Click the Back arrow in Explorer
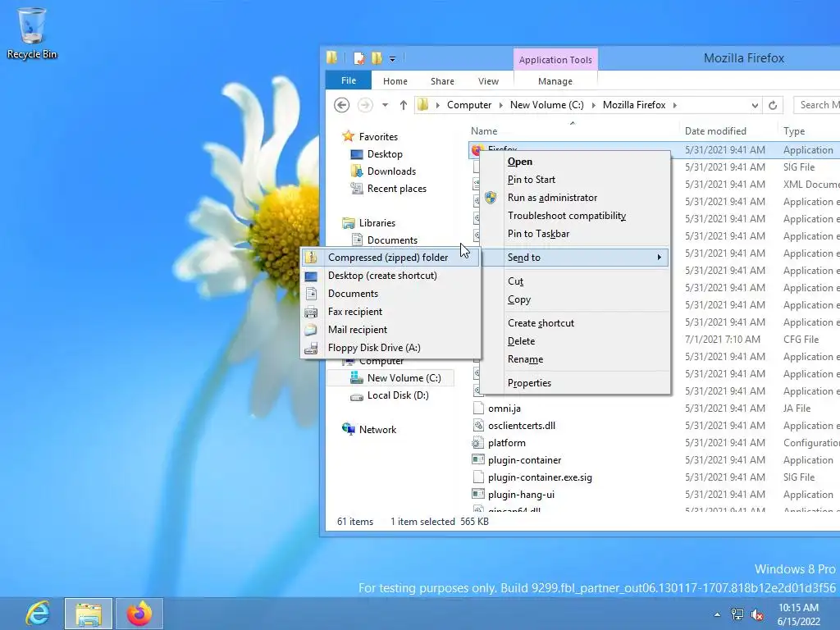The width and height of the screenshot is (840, 630). point(341,105)
